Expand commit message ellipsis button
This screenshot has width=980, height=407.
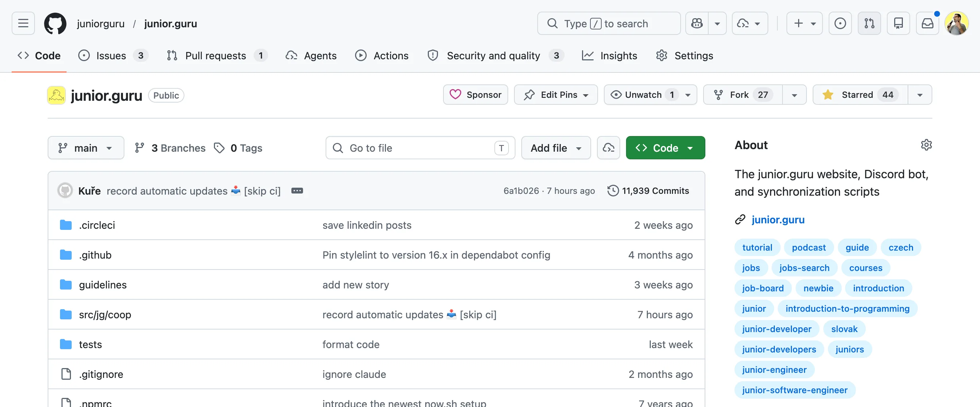point(297,191)
